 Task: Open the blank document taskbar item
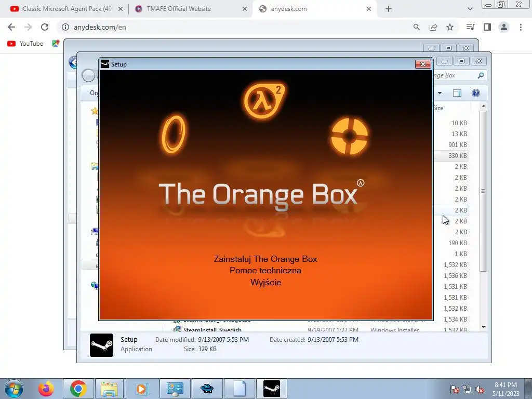[240, 389]
